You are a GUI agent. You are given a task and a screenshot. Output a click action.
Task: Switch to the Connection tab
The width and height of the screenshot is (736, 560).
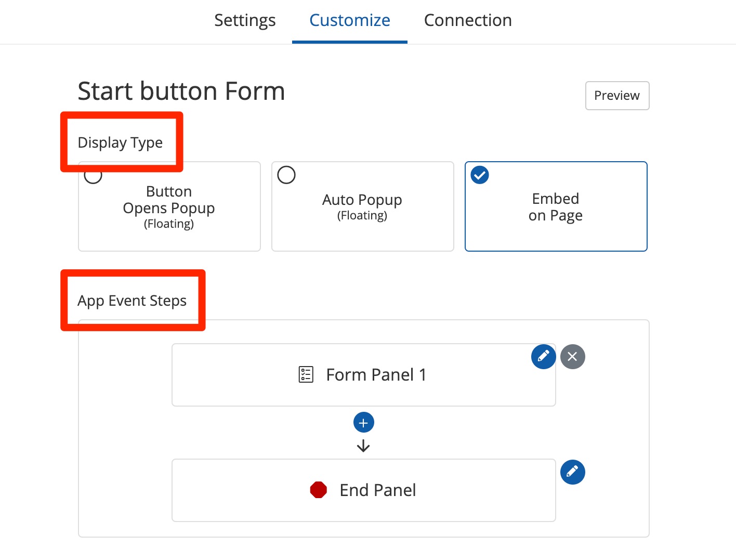tap(468, 21)
